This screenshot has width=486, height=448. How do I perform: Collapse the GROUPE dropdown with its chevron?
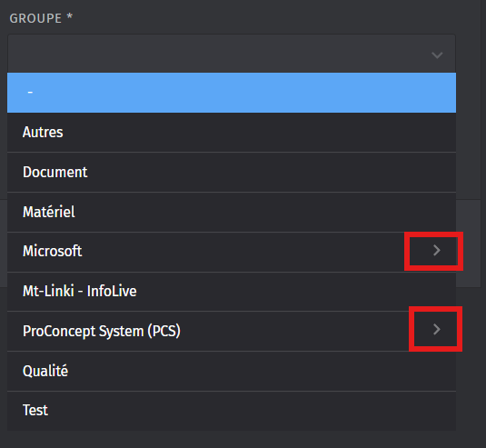pos(437,55)
